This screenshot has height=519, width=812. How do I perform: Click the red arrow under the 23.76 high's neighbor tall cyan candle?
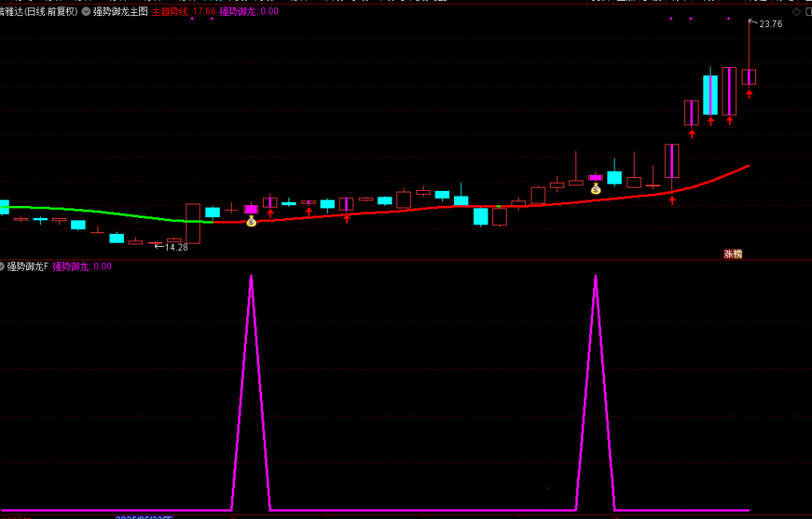710,121
